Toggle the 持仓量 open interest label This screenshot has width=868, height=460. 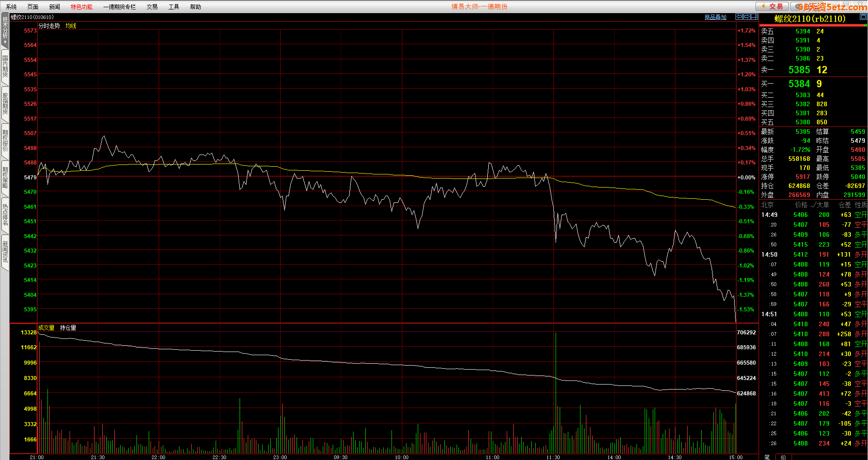coord(68,328)
